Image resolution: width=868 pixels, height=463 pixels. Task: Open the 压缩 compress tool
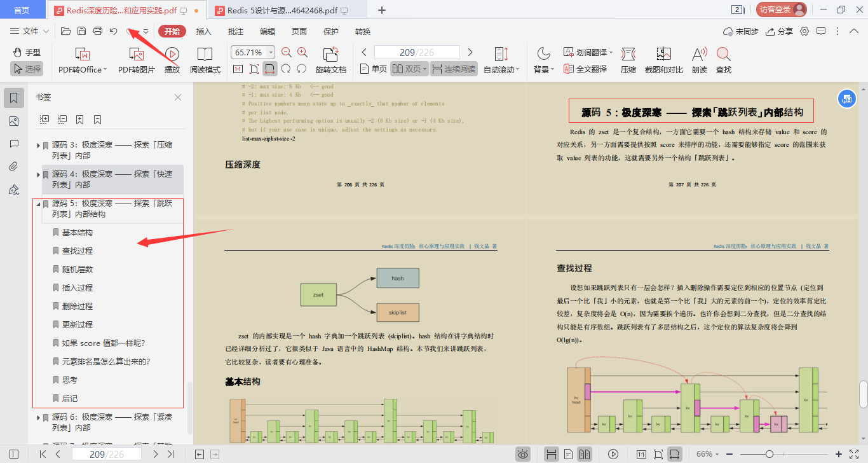628,60
